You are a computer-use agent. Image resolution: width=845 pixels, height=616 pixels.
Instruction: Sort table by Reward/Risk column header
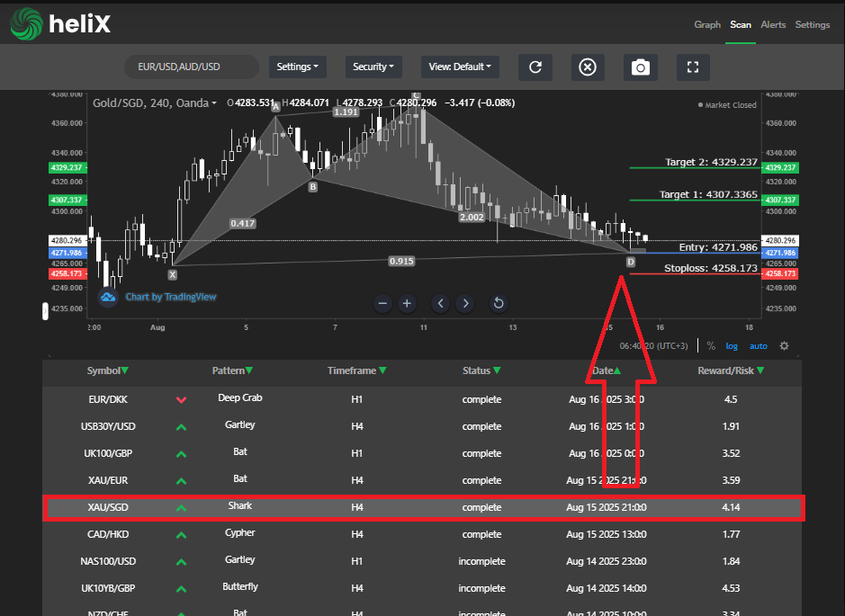pyautogui.click(x=731, y=370)
